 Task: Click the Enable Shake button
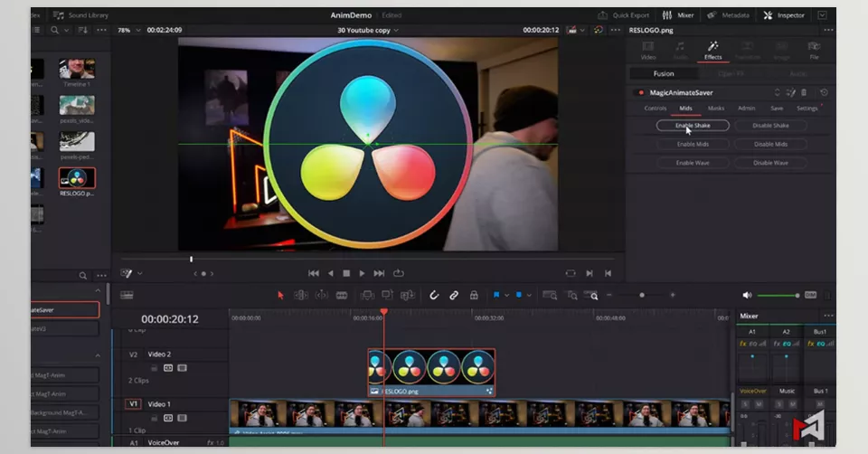693,126
